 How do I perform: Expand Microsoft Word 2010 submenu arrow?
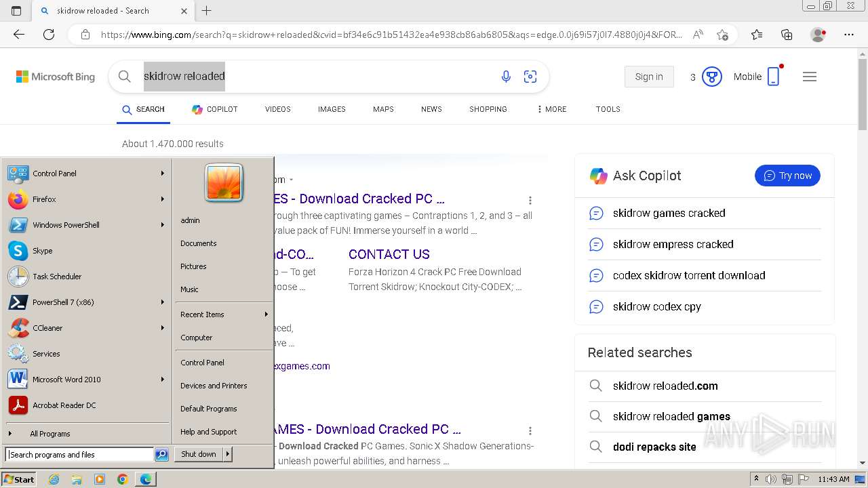[163, 380]
